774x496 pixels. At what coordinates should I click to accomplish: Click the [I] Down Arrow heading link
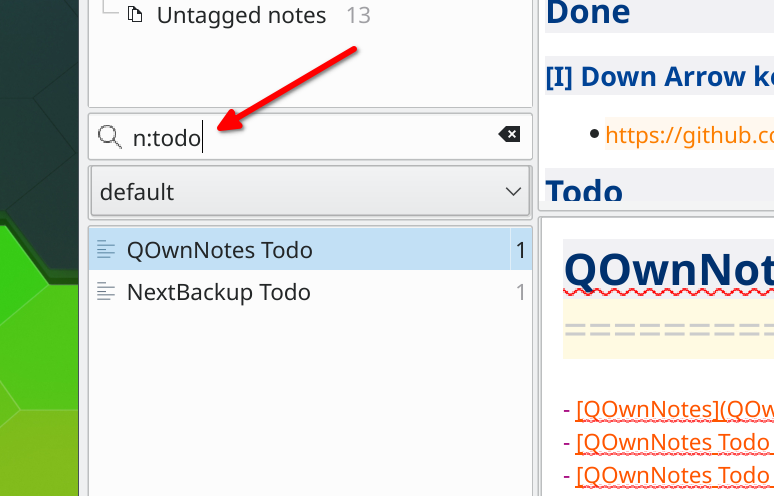pos(660,77)
